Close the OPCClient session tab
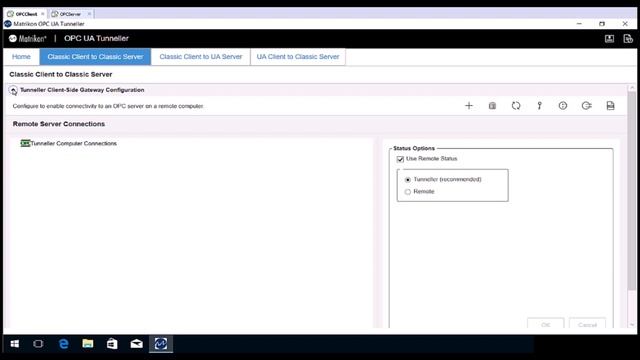The width and height of the screenshot is (640, 360). [42, 14]
